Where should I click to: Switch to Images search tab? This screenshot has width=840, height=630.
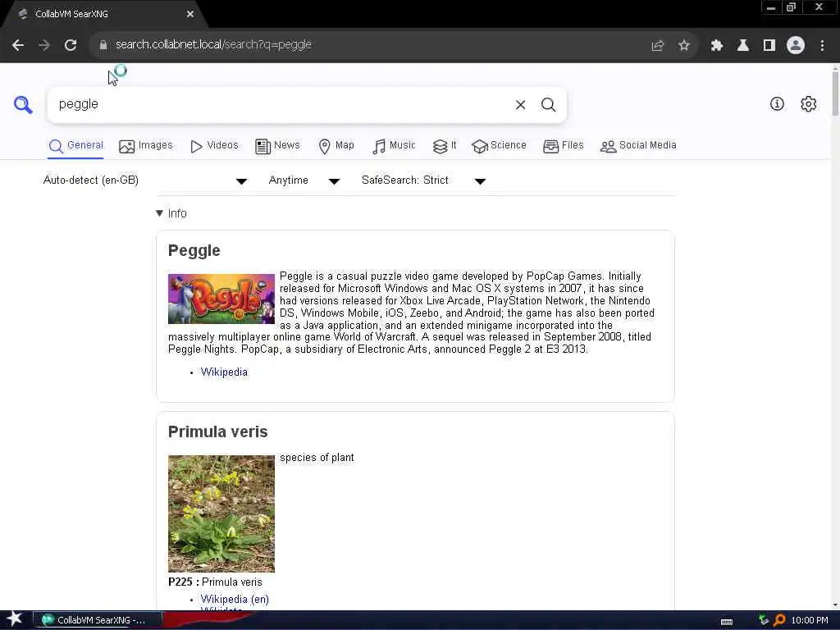coord(146,146)
